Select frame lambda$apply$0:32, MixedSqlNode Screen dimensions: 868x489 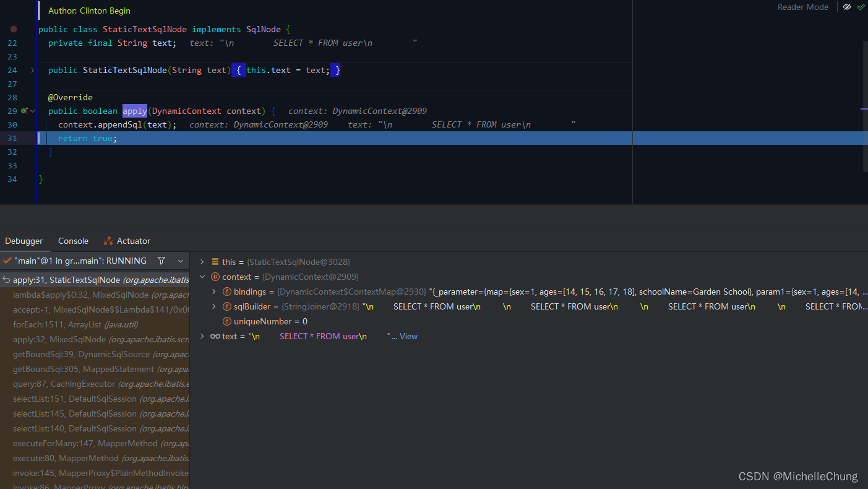point(95,295)
